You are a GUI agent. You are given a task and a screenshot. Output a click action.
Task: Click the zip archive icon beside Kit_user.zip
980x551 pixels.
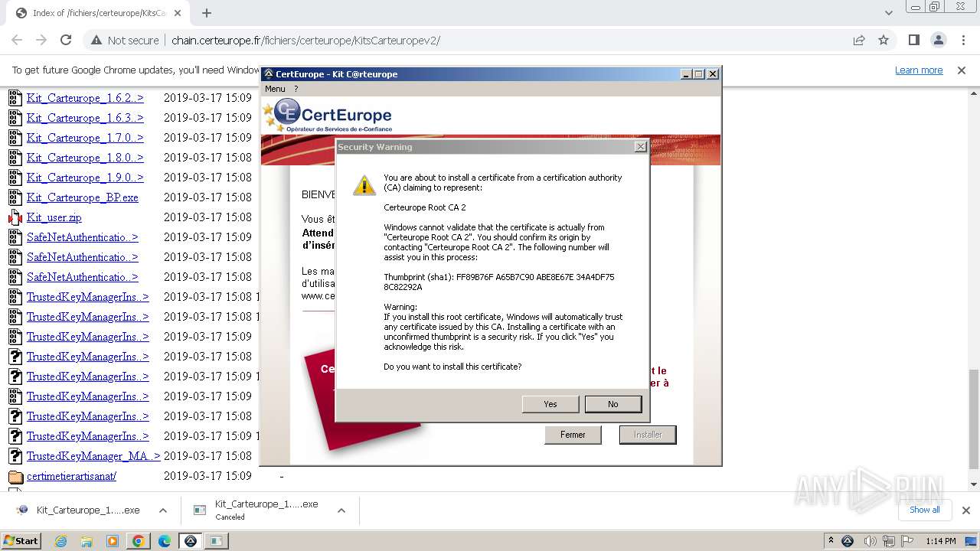15,217
